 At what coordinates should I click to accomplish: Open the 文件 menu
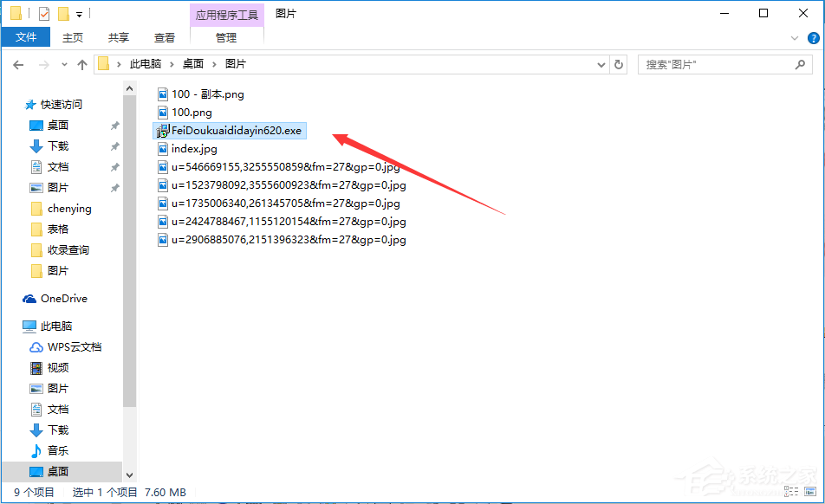pos(26,37)
